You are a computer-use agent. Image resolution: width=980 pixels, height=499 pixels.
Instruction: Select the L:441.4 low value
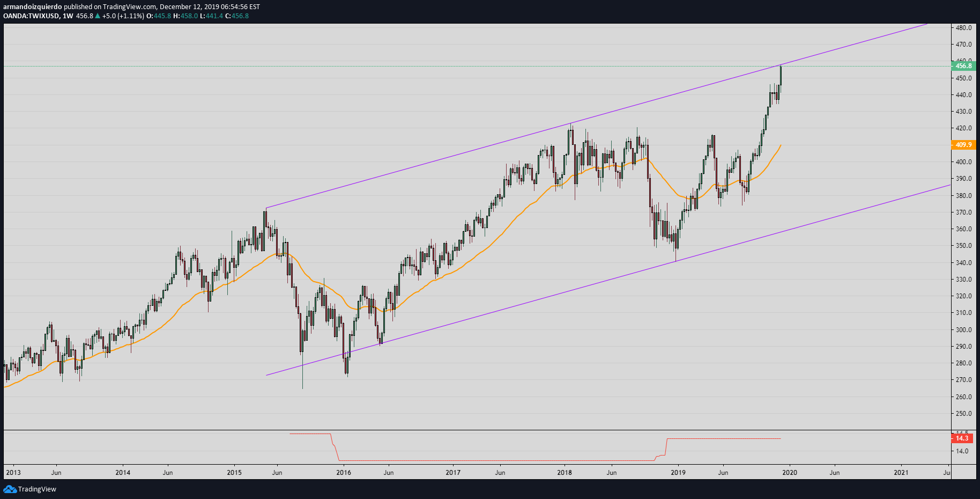tap(211, 16)
